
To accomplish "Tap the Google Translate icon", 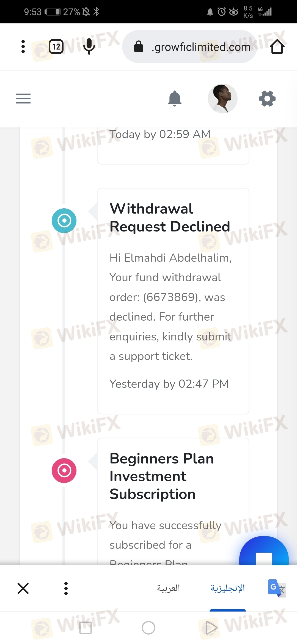I will [277, 588].
